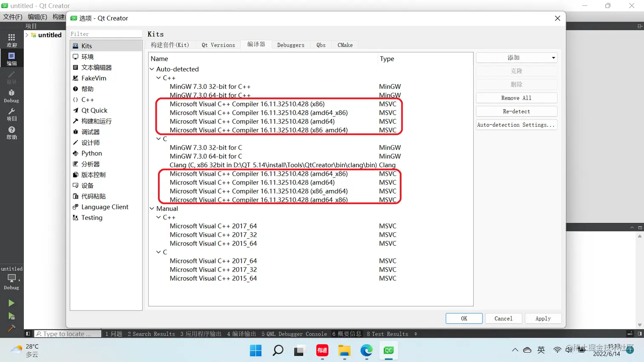Switch to CMake tab
Screen dimensions: 644x362
(345, 45)
